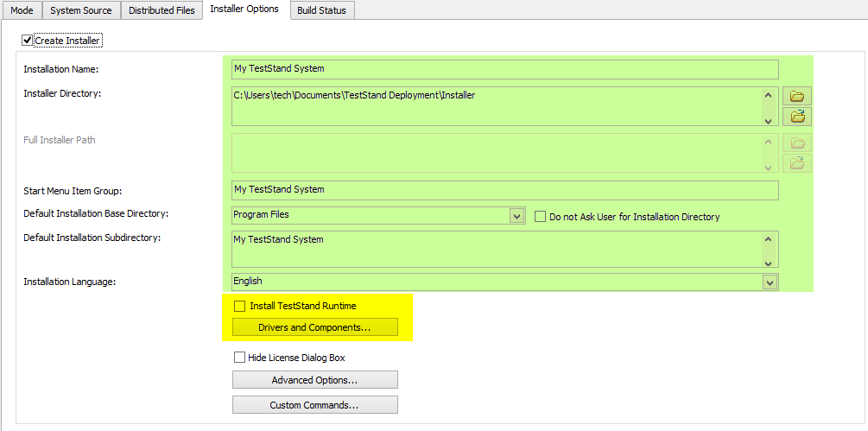Image resolution: width=868 pixels, height=431 pixels.
Task: Enable Do not Ask User for Installation Directory
Action: (x=540, y=217)
